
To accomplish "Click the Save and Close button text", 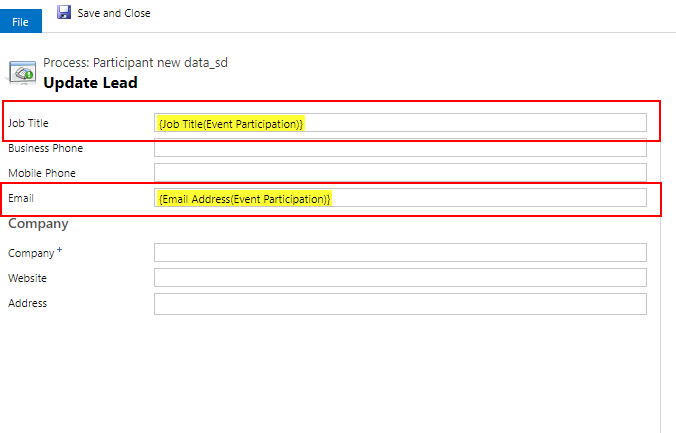I will pyautogui.click(x=114, y=13).
